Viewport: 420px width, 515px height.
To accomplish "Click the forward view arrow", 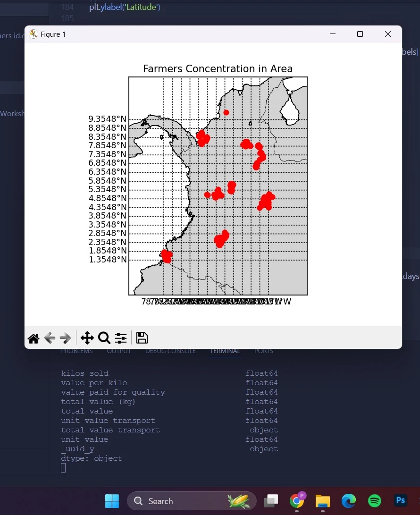I will 66,338.
